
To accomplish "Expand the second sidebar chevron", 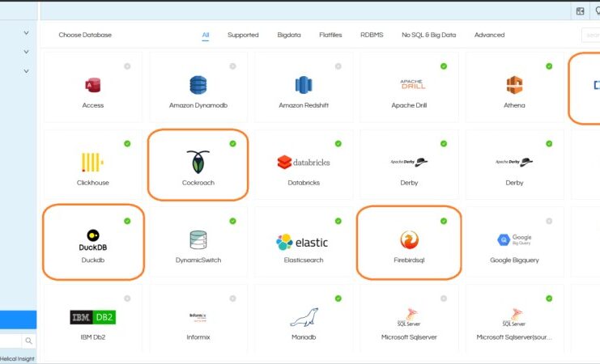I will pos(26,51).
